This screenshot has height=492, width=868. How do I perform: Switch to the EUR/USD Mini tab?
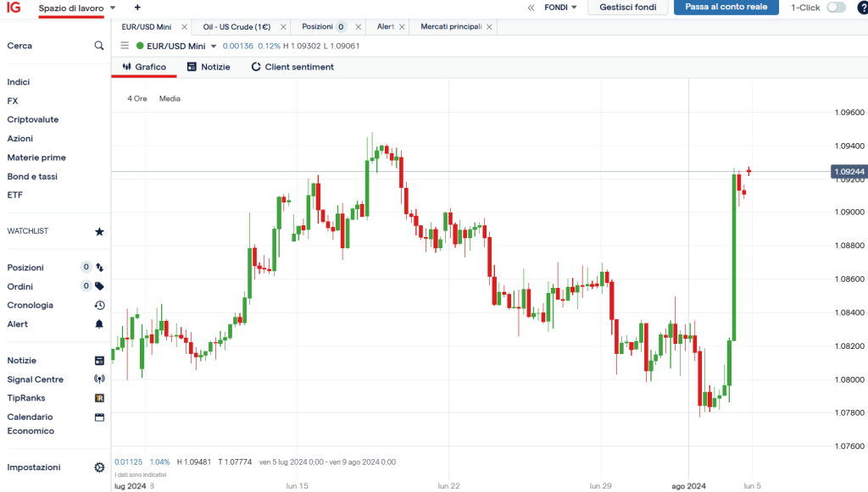tap(147, 26)
